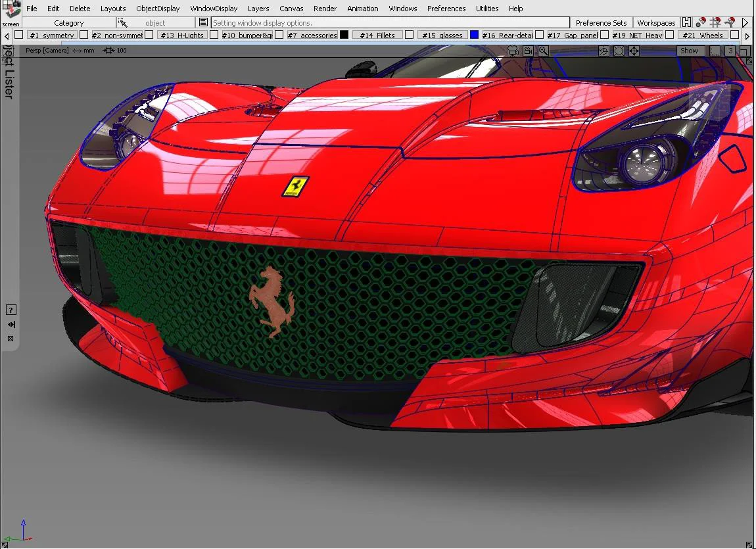Image resolution: width=756 pixels, height=549 pixels.
Task: Click the question mark help icon
Action: 11,310
